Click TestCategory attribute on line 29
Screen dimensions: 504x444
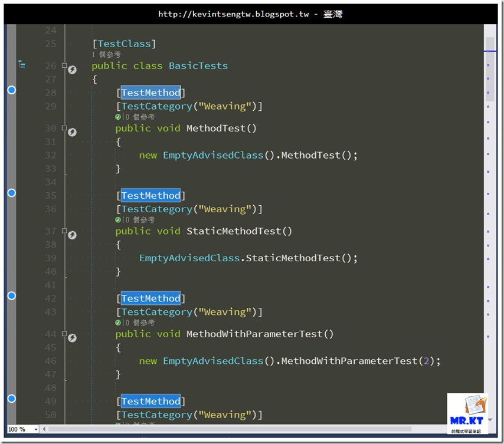(x=157, y=106)
